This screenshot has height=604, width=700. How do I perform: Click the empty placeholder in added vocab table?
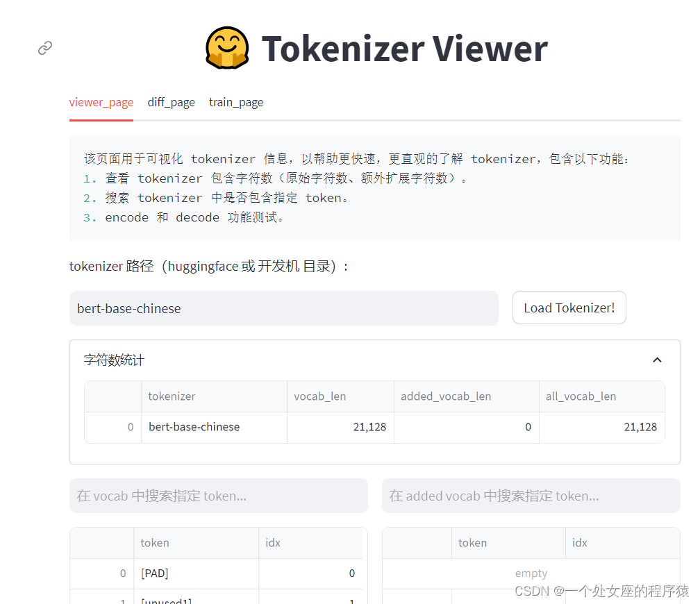[531, 573]
